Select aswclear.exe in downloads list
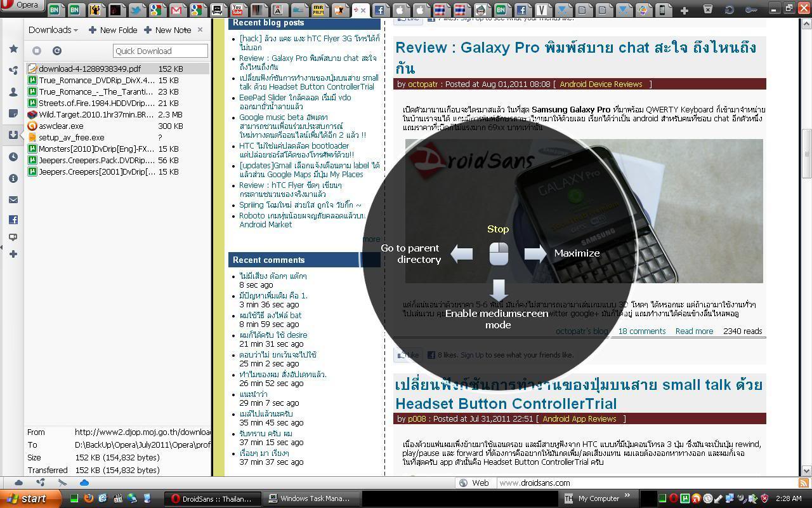This screenshot has height=508, width=812. tap(117, 126)
